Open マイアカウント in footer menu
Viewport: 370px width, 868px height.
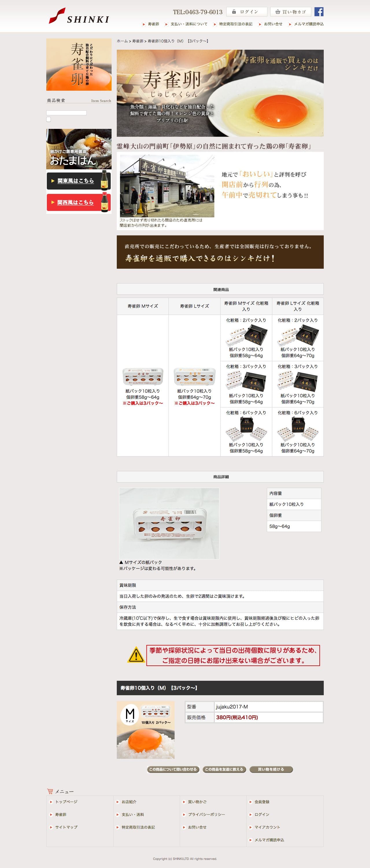point(267,827)
